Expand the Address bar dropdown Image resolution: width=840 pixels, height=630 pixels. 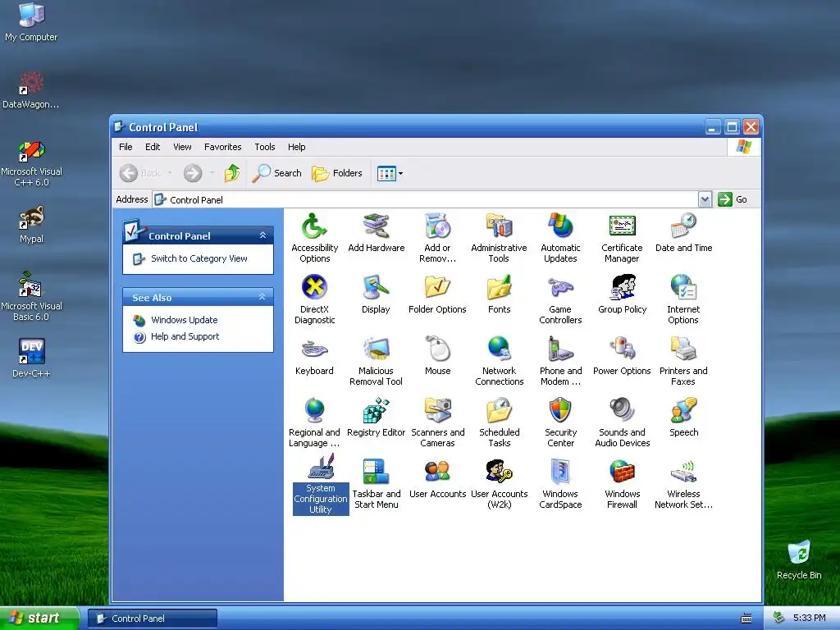705,199
